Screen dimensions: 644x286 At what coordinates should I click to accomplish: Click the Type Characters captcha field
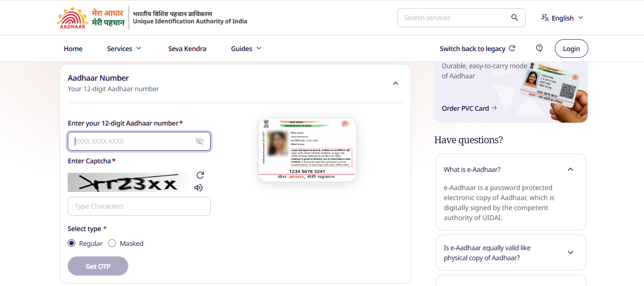pyautogui.click(x=139, y=206)
